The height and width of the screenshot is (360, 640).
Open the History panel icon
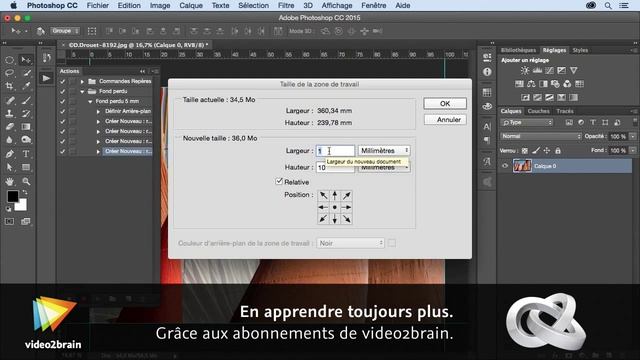pyautogui.click(x=47, y=58)
